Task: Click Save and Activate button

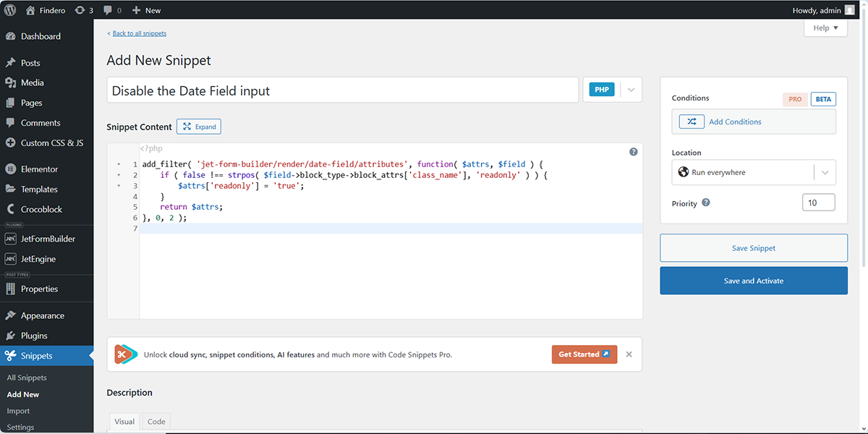Action: point(754,281)
